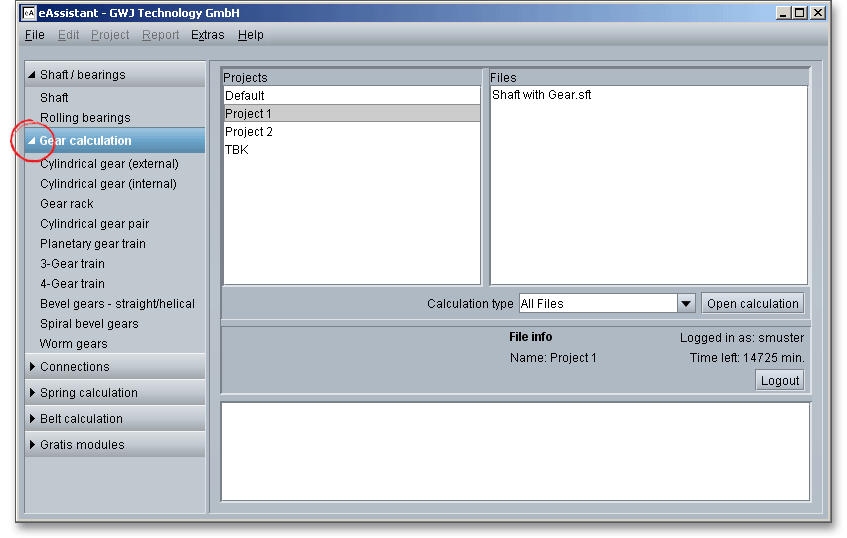Screen dimensions: 847x538
Task: Open the Cylindrical gear pair module
Action: coord(94,224)
